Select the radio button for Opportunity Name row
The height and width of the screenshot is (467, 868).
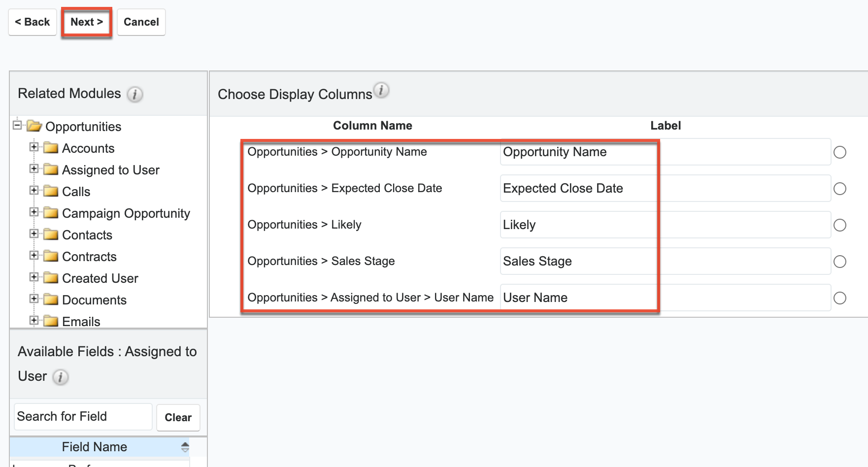click(x=839, y=152)
